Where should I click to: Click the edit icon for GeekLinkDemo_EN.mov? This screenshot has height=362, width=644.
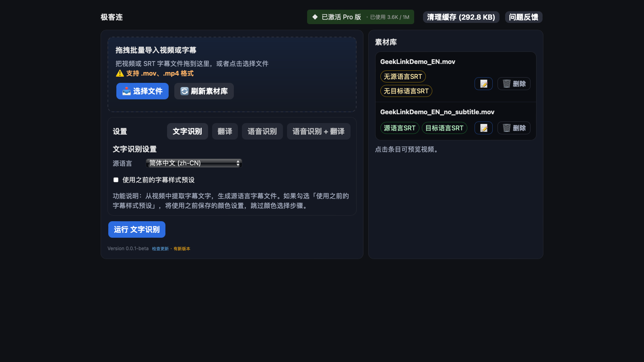tap(483, 84)
